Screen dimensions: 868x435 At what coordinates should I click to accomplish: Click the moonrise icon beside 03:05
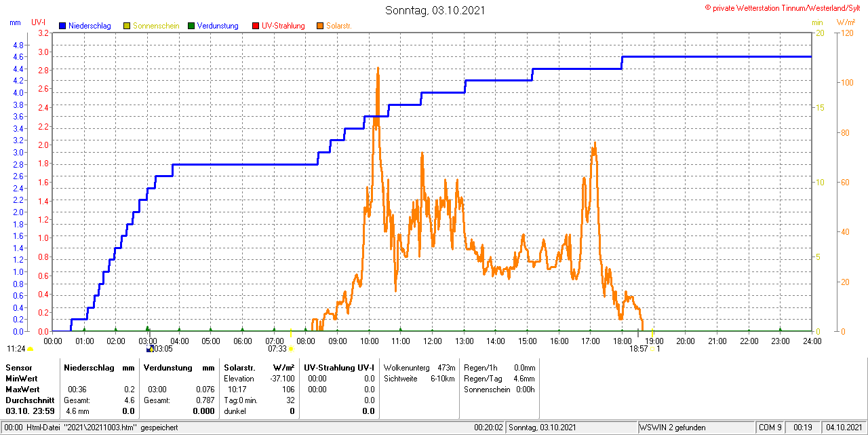click(150, 349)
